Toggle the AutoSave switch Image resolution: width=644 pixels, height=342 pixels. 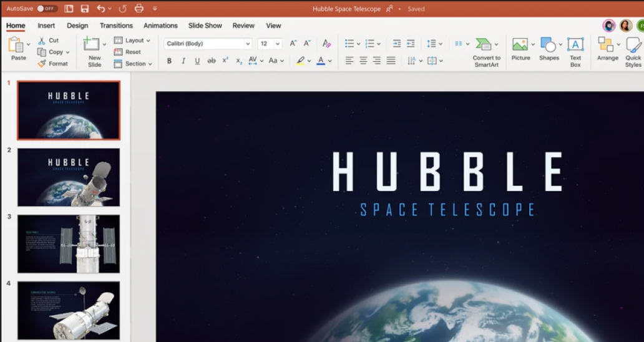tap(47, 9)
